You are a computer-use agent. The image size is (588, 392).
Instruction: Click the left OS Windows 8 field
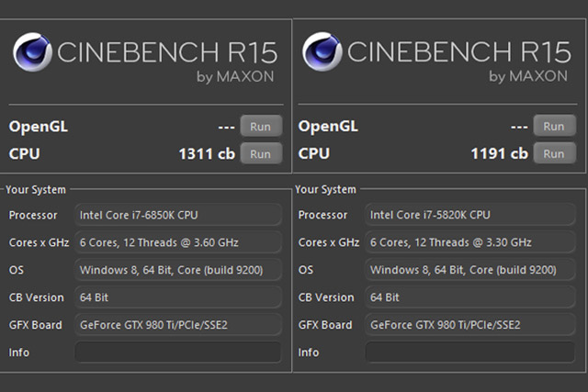coord(177,270)
